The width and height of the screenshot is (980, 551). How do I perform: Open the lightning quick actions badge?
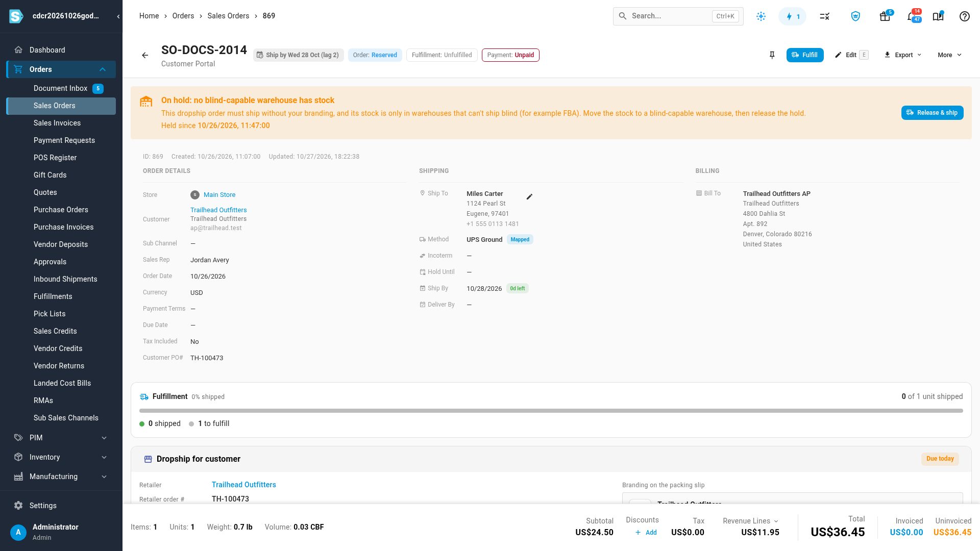(x=792, y=16)
